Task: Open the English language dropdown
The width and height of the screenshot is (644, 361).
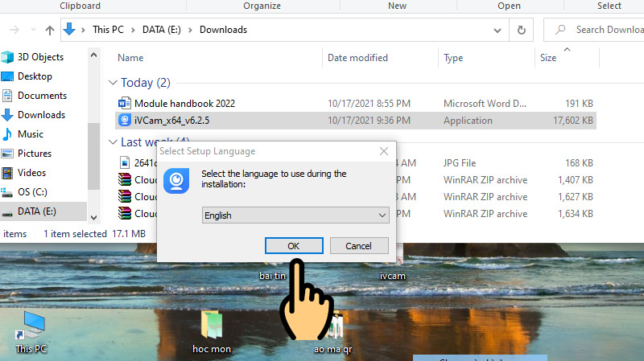Action: click(x=295, y=215)
